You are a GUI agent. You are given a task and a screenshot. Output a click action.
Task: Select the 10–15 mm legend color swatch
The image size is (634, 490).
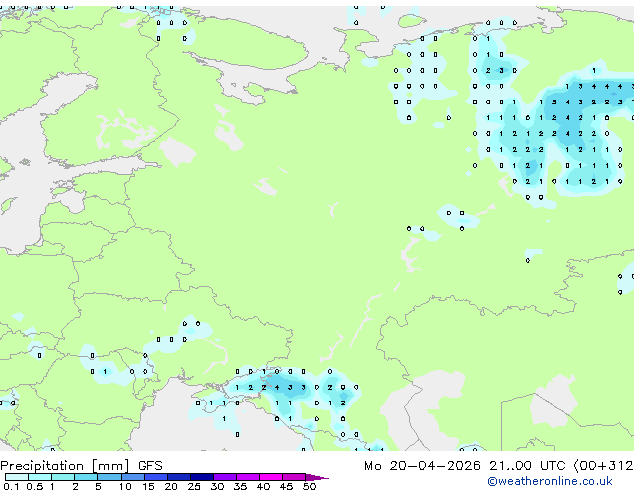tap(133, 477)
